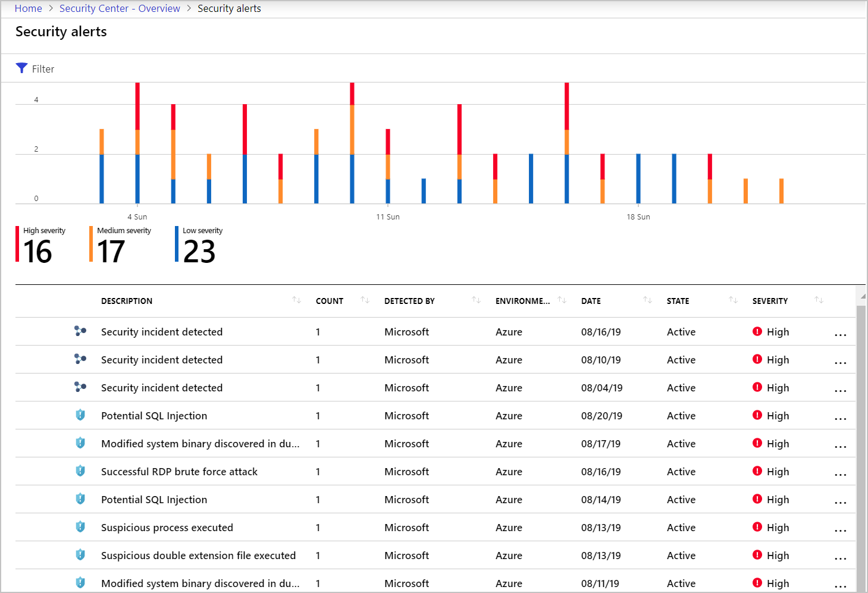Click shield icon for 08/14/19 SQL Injection
This screenshot has width=868, height=593.
point(80,499)
